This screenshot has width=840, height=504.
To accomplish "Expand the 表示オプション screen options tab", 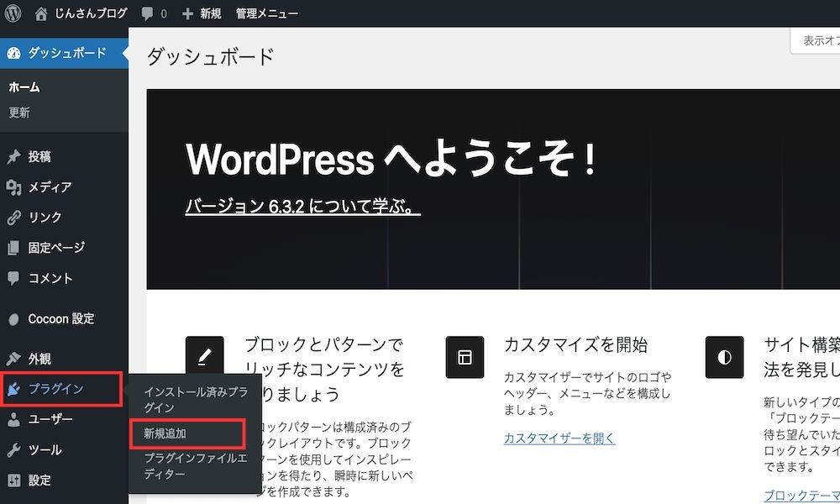I will (x=816, y=40).
